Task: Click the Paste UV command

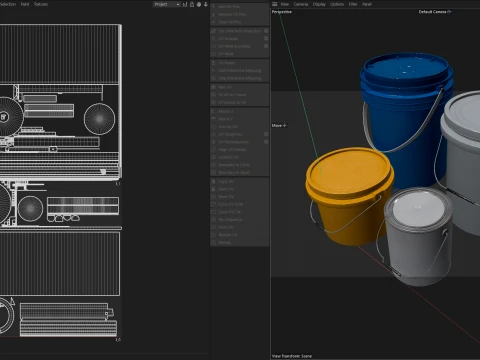Action: pyautogui.click(x=239, y=189)
